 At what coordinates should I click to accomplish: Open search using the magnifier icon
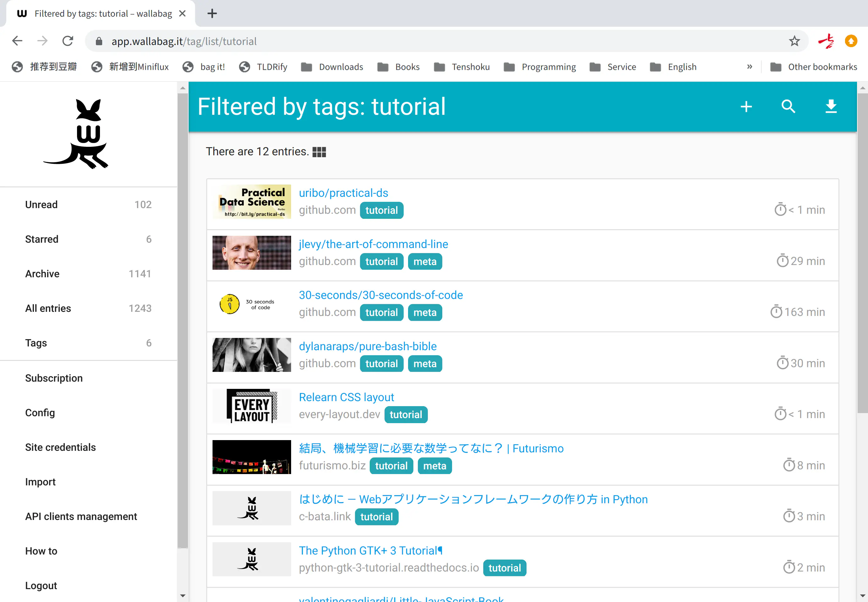789,107
